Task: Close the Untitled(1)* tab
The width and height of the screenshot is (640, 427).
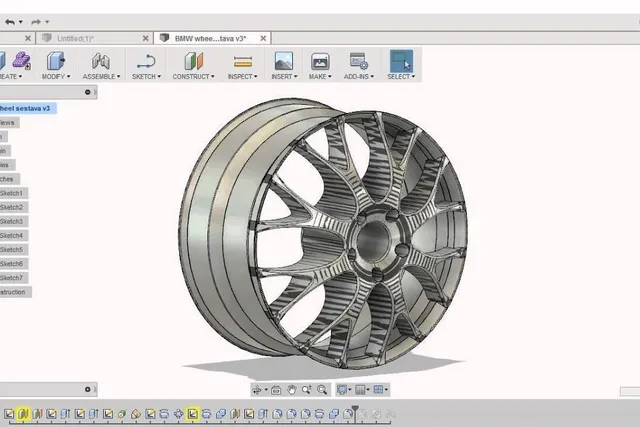Action: [x=145, y=38]
